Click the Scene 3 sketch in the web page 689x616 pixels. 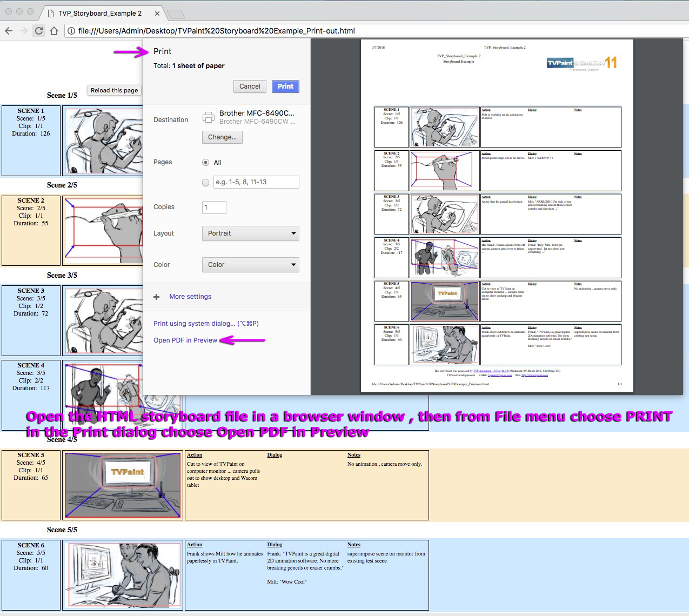point(103,321)
